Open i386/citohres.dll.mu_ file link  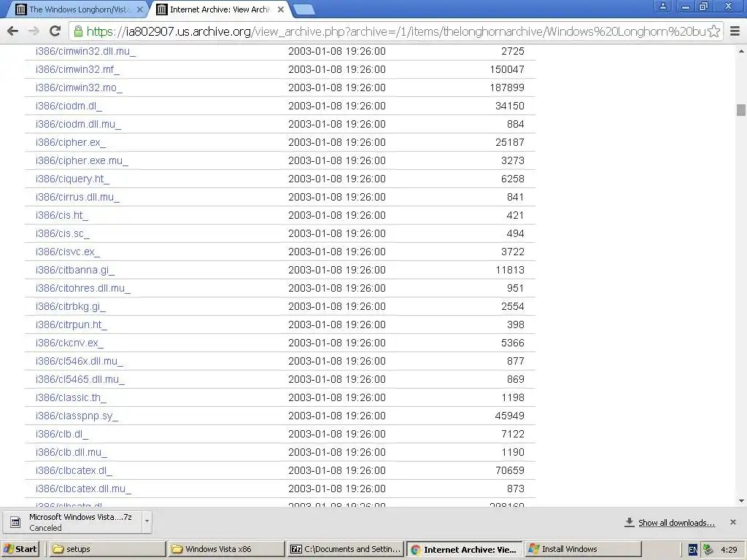pyautogui.click(x=83, y=288)
